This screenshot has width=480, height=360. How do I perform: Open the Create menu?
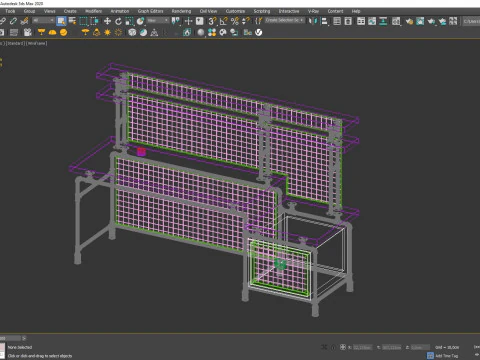coord(70,11)
